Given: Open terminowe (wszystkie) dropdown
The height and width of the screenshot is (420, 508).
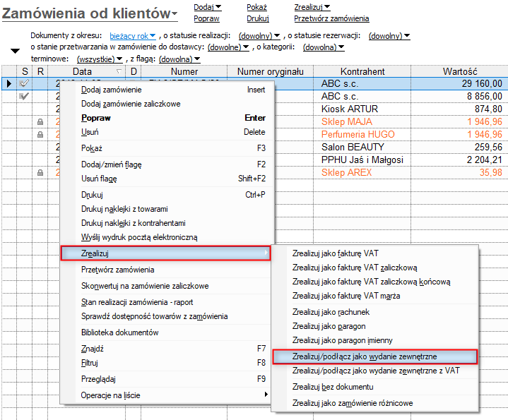Looking at the screenshot, I should point(100,59).
